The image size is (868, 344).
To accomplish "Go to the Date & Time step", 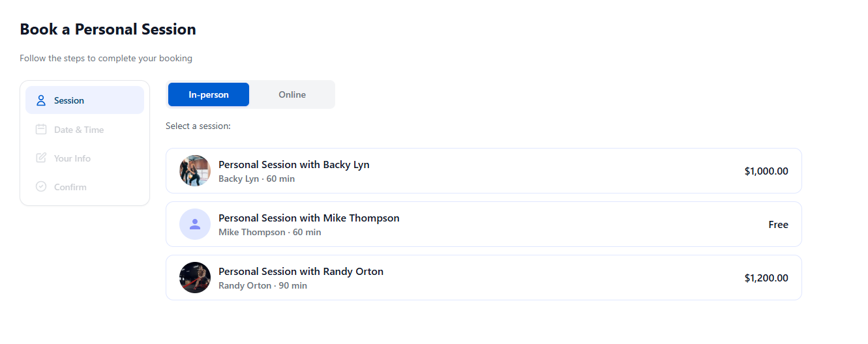I will coord(79,130).
